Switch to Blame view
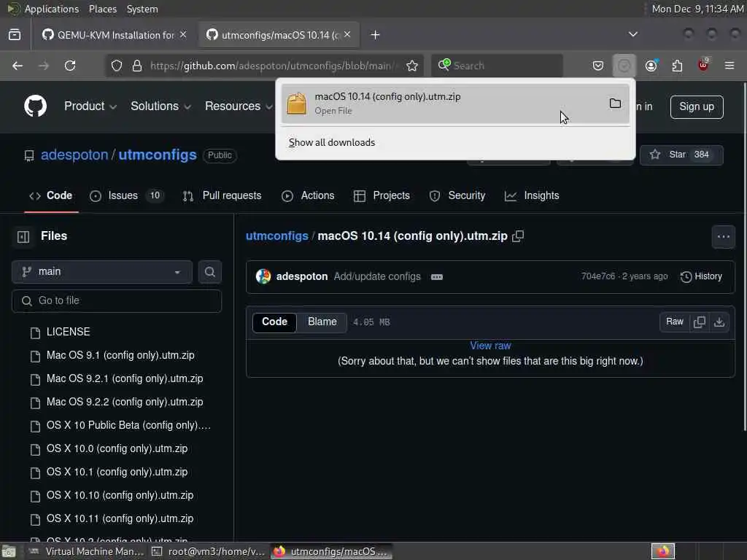Screen dimensions: 747x560 [x=322, y=322]
